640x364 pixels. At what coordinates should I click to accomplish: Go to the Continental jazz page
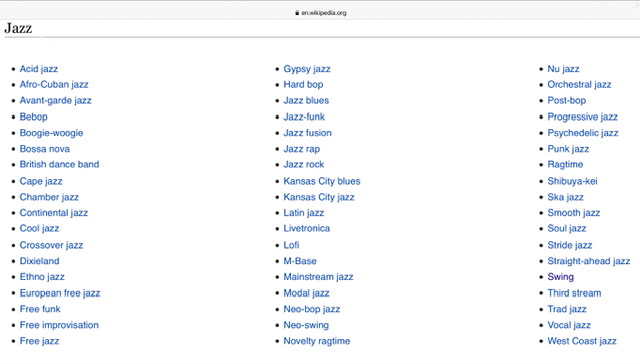(53, 213)
